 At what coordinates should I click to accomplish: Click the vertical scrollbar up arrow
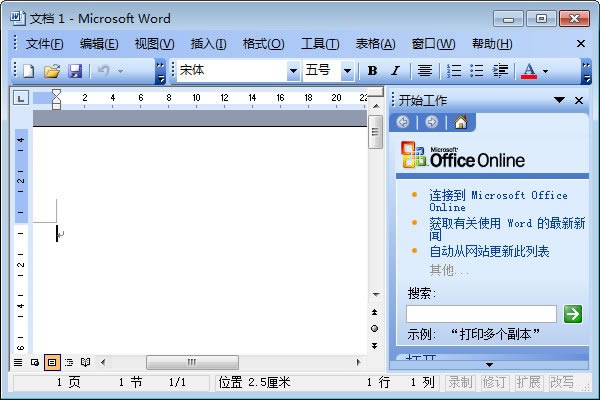(376, 106)
